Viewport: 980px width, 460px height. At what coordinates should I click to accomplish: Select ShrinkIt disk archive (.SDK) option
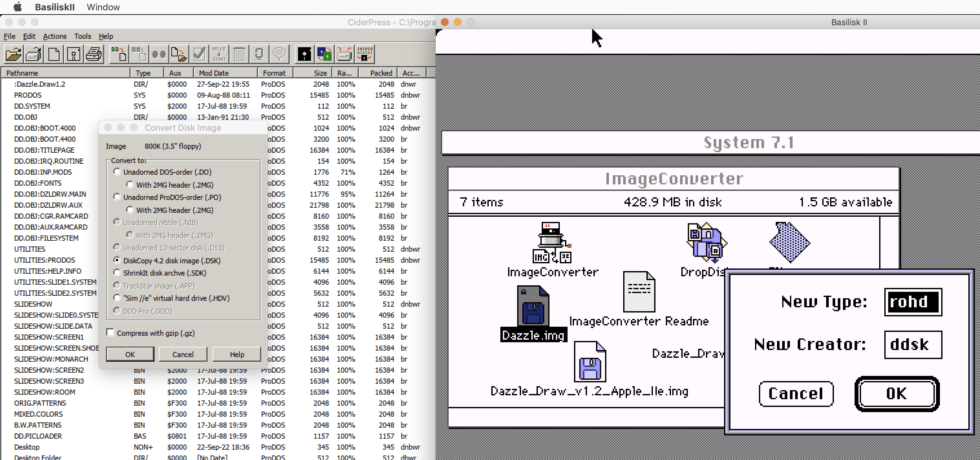point(117,273)
